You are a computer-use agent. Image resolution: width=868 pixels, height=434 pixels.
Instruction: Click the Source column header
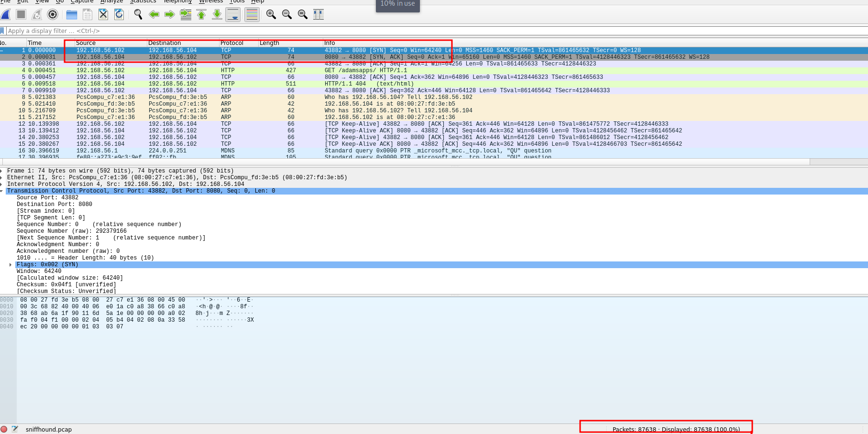click(x=86, y=43)
